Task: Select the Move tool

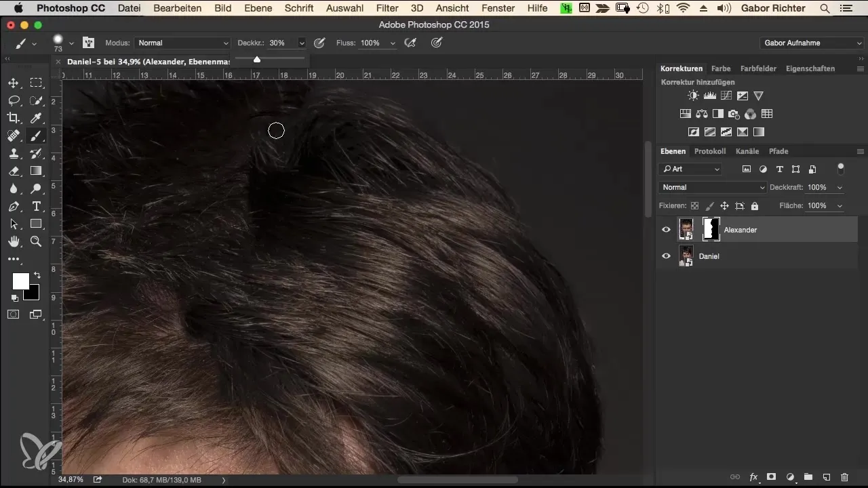Action: tap(13, 83)
